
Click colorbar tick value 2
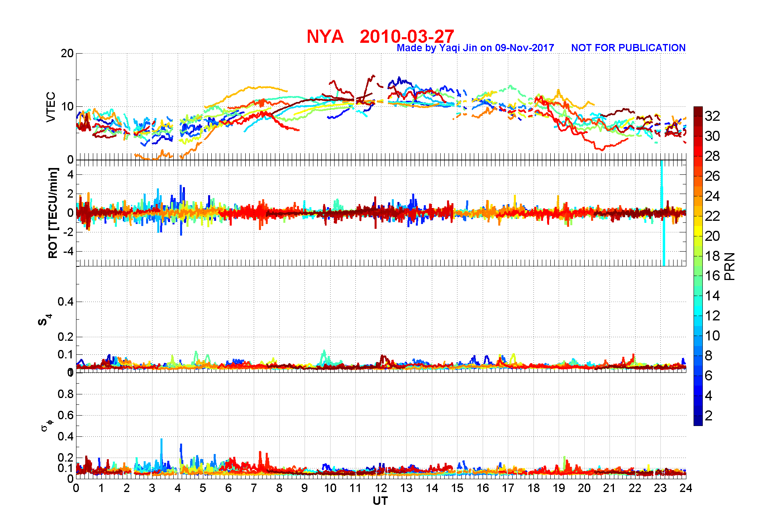click(709, 416)
